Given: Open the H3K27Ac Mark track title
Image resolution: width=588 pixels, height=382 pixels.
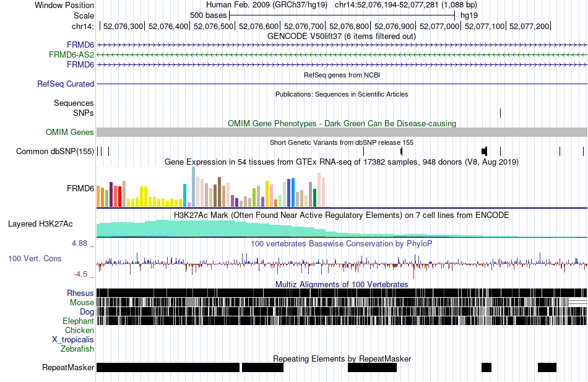Looking at the screenshot, I should coord(342,215).
